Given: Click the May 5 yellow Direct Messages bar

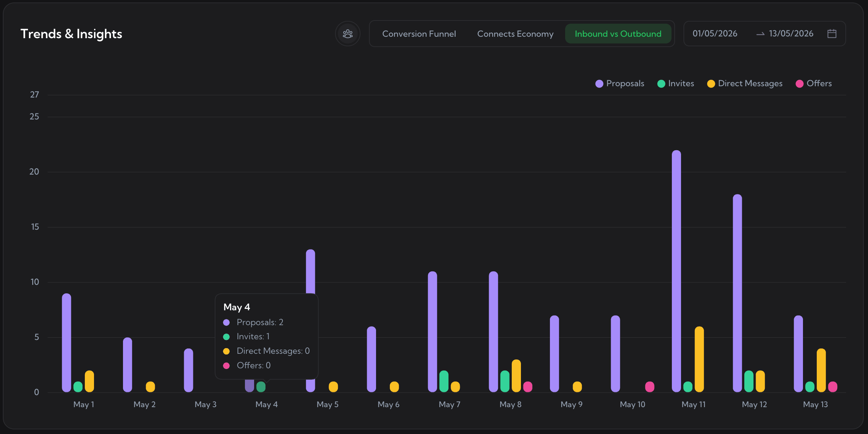Looking at the screenshot, I should click(333, 387).
